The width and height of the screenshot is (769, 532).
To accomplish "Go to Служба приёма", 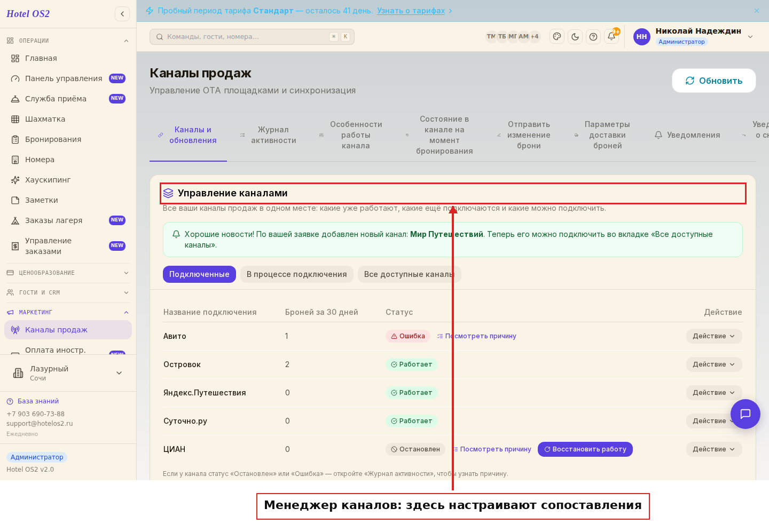I will point(68,99).
